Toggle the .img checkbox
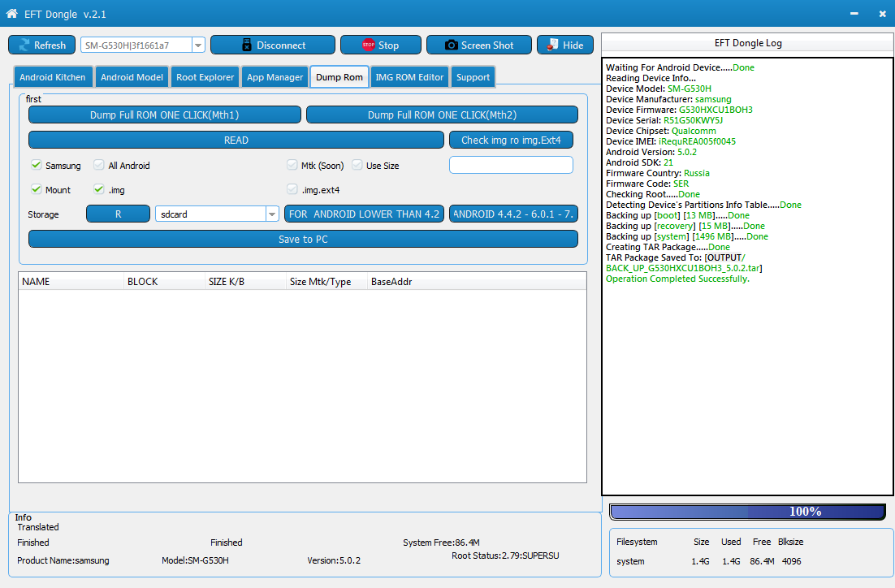Image resolution: width=895 pixels, height=588 pixels. [x=99, y=189]
